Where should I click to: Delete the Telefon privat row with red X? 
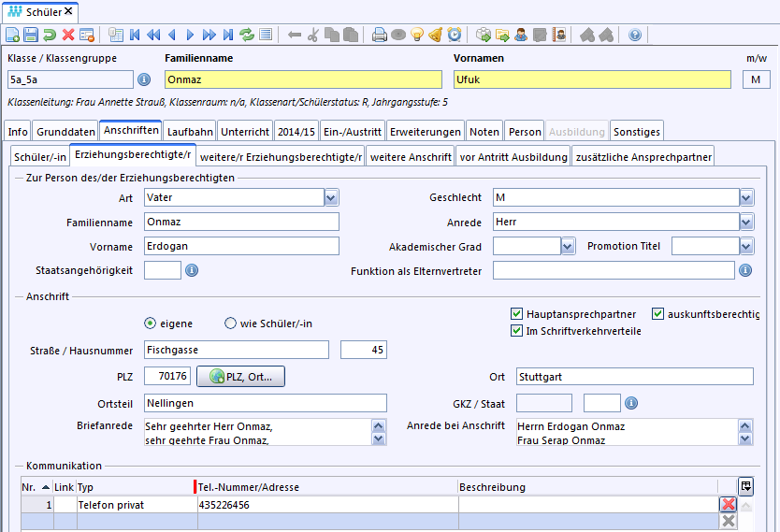click(x=729, y=505)
